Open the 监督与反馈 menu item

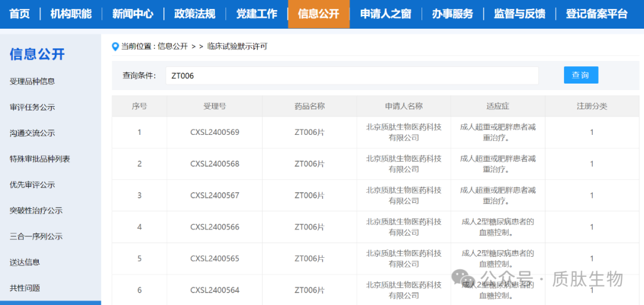coord(519,14)
